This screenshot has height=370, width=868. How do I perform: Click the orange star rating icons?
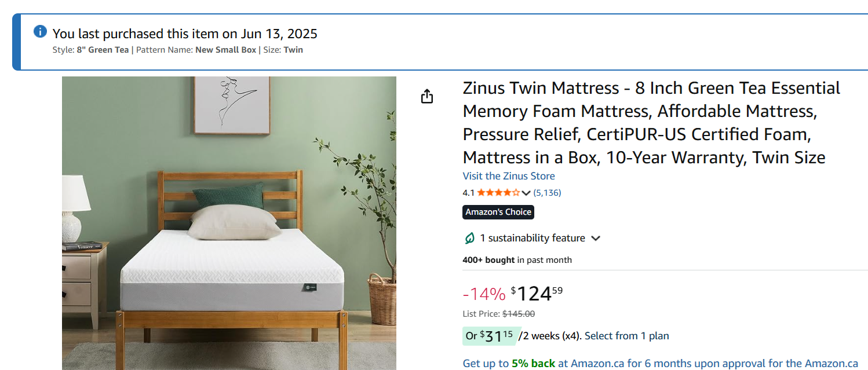(x=498, y=193)
